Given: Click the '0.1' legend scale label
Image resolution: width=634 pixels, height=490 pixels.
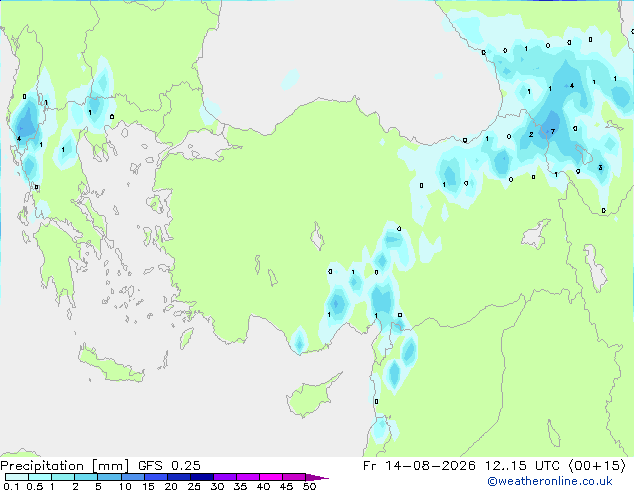Looking at the screenshot, I should [x=11, y=486].
